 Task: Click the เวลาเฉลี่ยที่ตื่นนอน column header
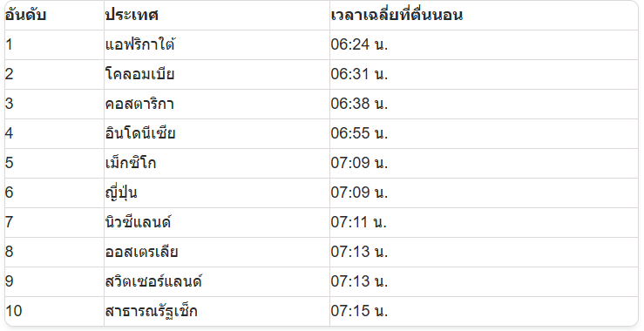click(484, 15)
